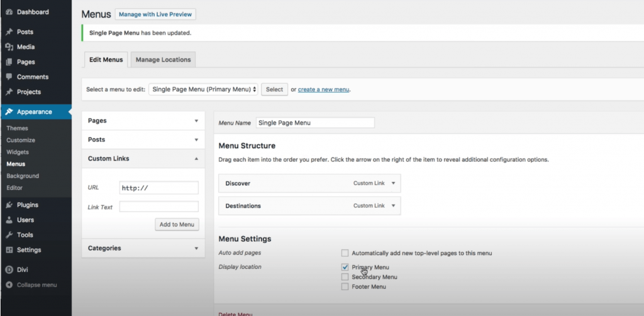Click the Pages icon in sidebar
644x316 pixels.
click(9, 62)
